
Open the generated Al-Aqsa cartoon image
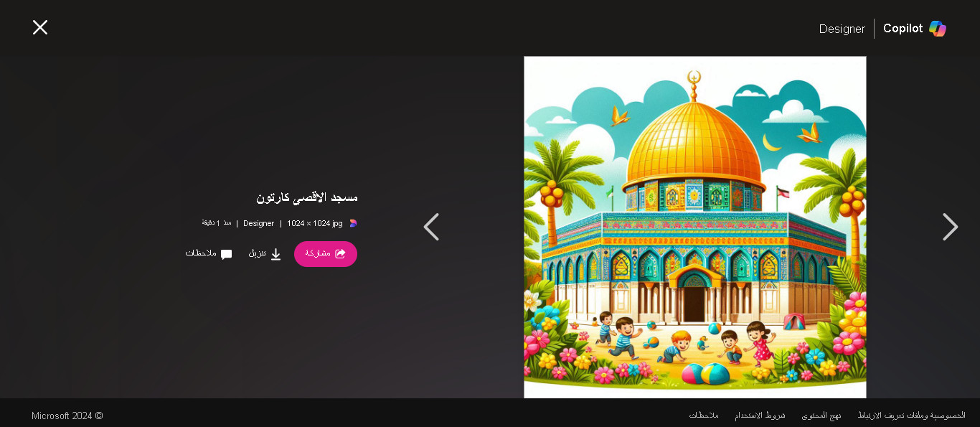695,227
